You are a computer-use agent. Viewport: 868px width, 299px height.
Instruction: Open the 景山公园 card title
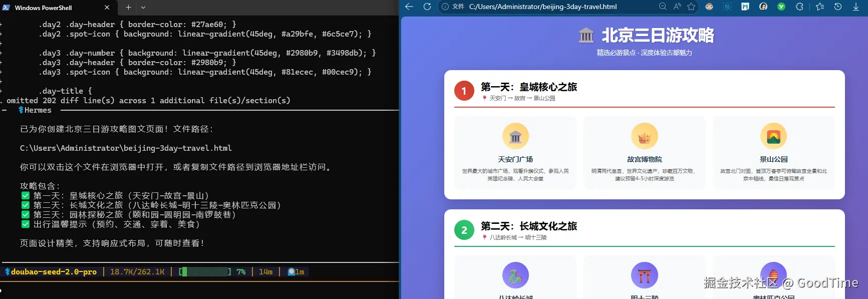pos(774,159)
